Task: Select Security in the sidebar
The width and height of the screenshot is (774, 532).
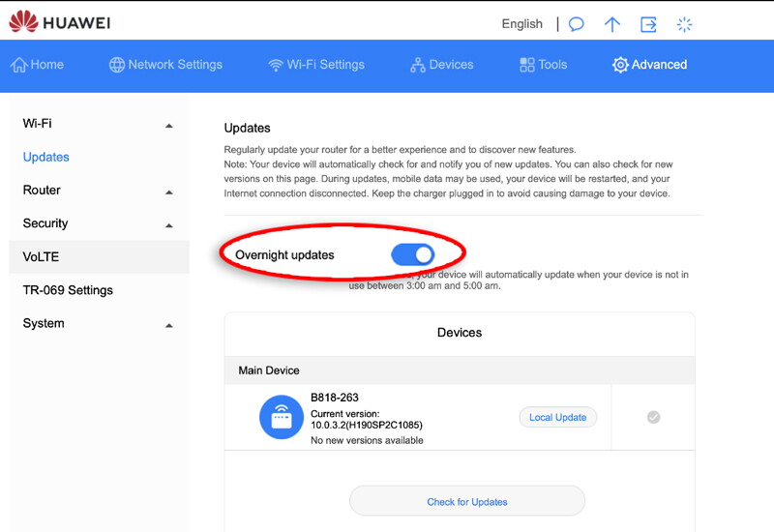Action: click(45, 223)
